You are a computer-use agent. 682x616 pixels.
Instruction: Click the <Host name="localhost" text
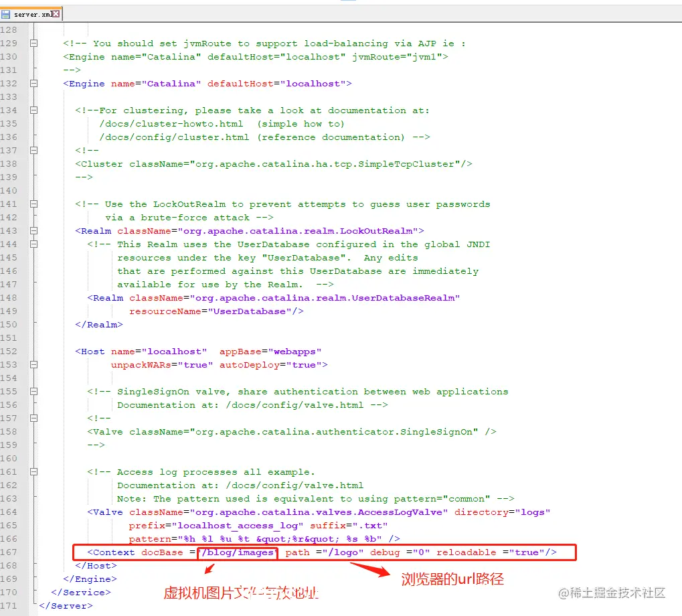click(x=141, y=352)
